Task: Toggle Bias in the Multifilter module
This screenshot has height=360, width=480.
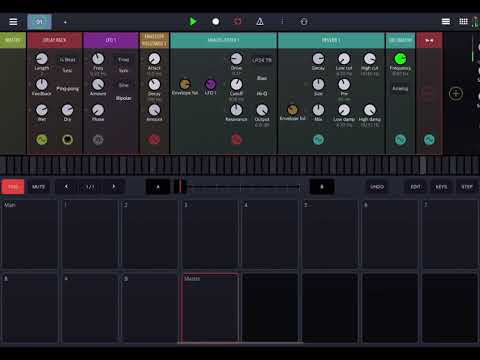Action: pyautogui.click(x=262, y=78)
